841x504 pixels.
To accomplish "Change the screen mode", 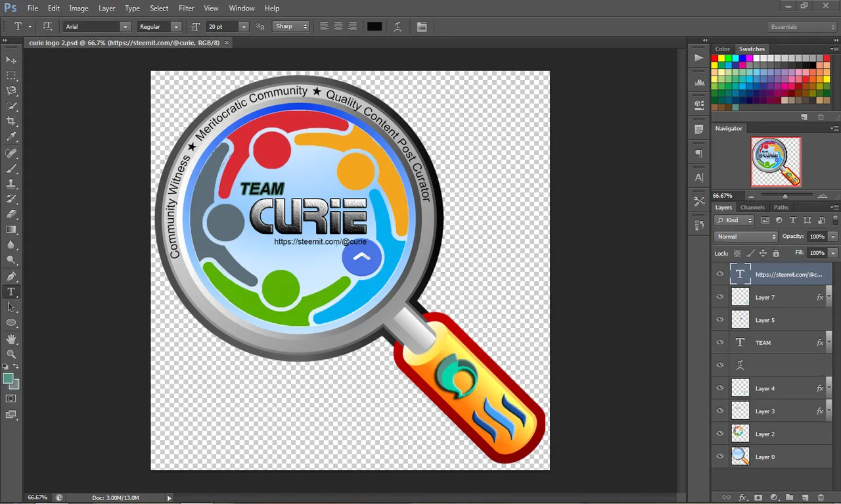I will (11, 415).
